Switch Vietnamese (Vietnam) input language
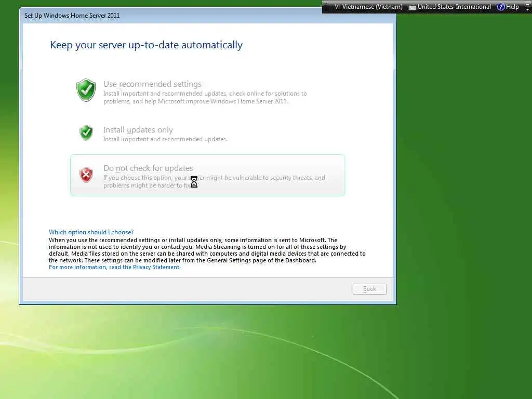The width and height of the screenshot is (532, 399). pos(368,7)
